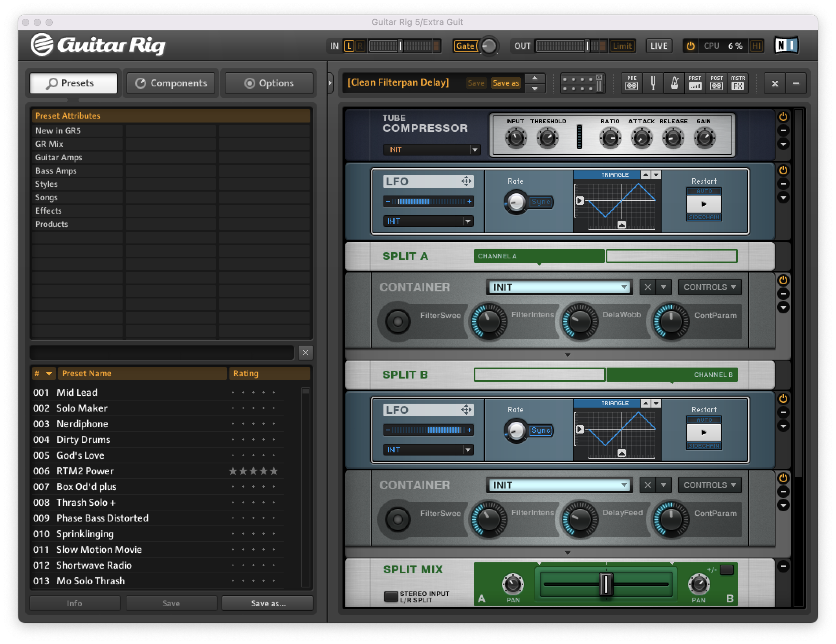Screen dimensions: 836x644
Task: Show the MSTR FX section
Action: click(x=738, y=83)
